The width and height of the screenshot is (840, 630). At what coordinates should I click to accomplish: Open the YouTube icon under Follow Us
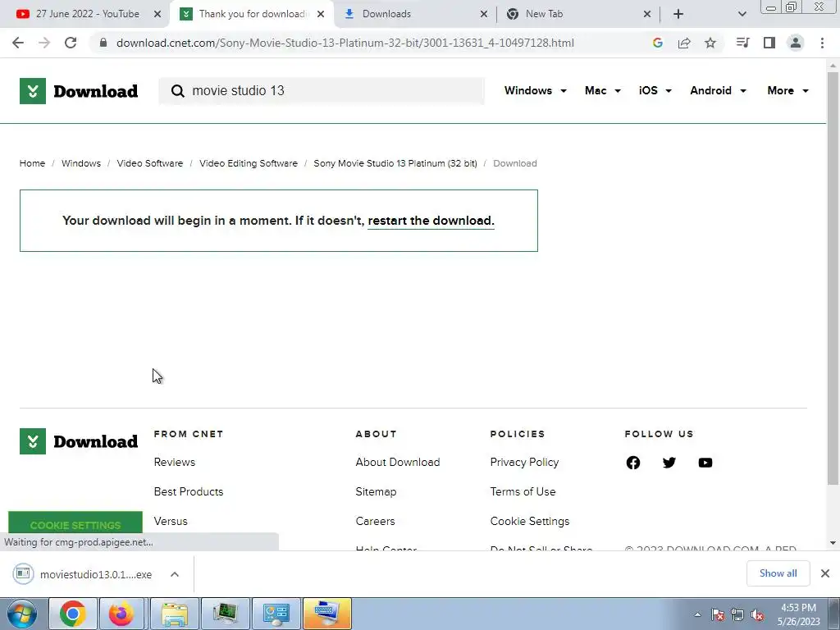coord(705,463)
